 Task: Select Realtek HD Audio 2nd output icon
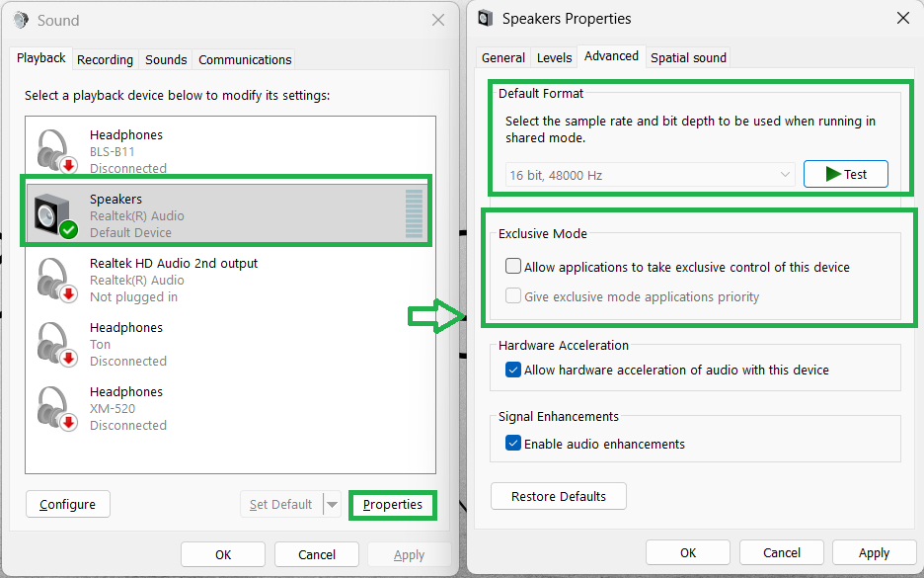tap(56, 281)
